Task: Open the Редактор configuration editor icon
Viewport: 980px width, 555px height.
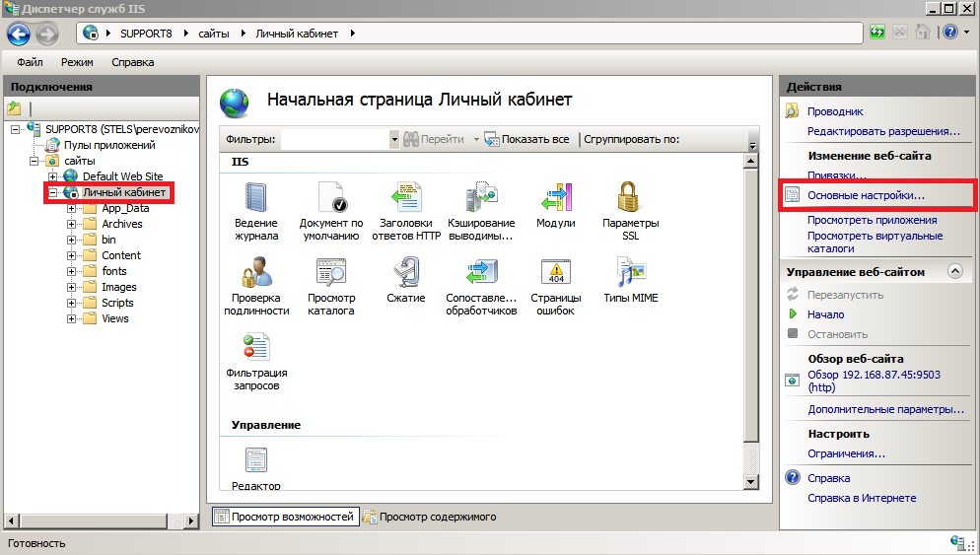Action: [256, 467]
